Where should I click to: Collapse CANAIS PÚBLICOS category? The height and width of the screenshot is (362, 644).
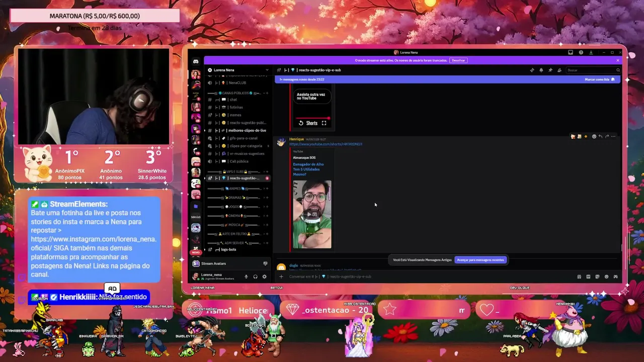coord(237,93)
